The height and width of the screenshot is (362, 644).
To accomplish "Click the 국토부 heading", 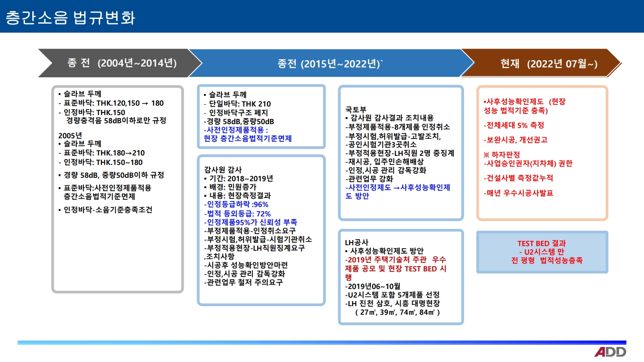I will pos(356,110).
